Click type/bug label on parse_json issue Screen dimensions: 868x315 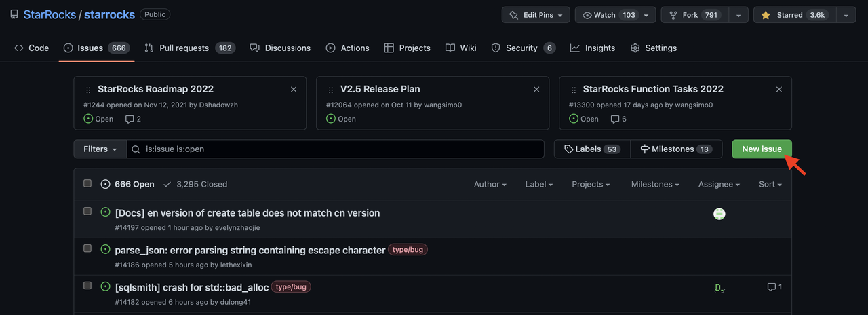(408, 250)
